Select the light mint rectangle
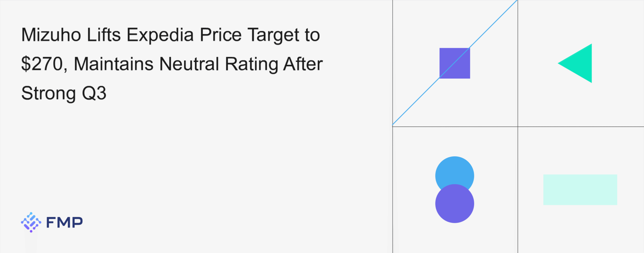 click(x=580, y=190)
